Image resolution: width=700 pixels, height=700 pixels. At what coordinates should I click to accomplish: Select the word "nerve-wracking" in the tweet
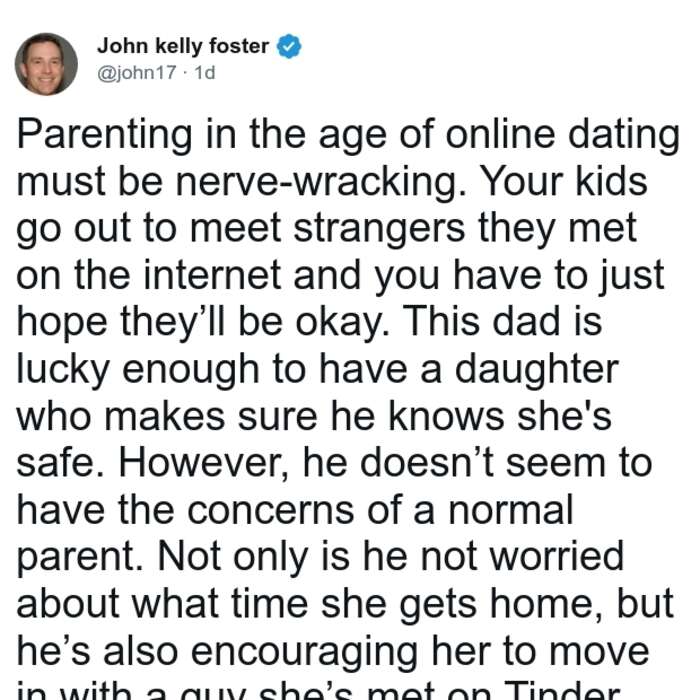point(321,181)
